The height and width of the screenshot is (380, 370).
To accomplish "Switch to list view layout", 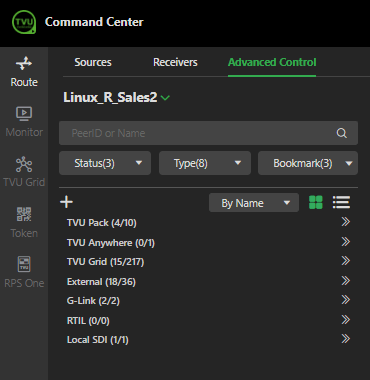I will pyautogui.click(x=341, y=202).
